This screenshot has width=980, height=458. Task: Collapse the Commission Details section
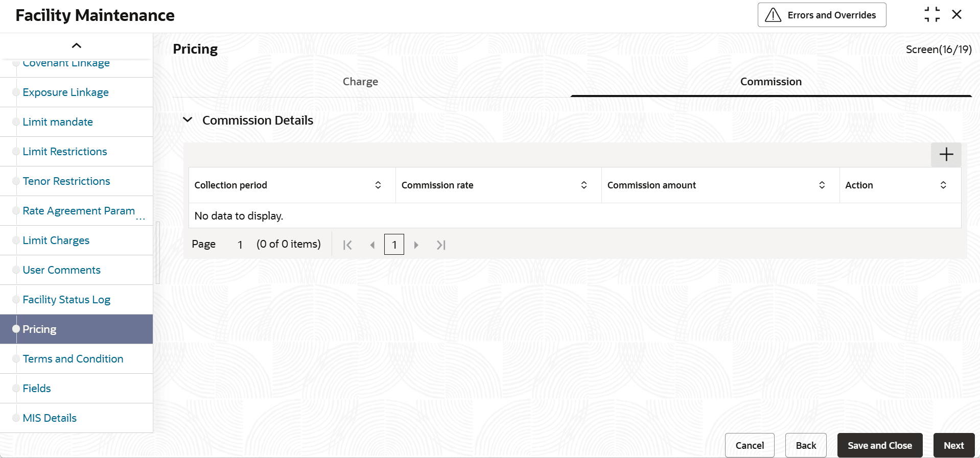pos(188,120)
